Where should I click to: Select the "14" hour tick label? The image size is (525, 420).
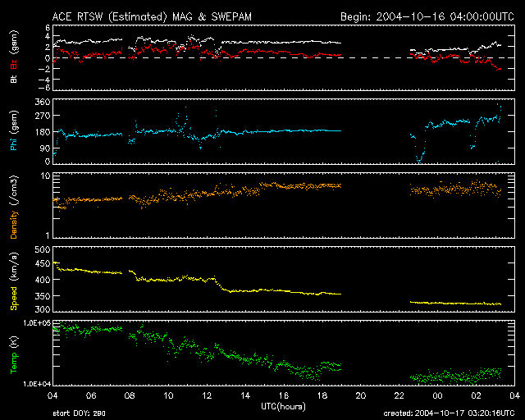(245, 395)
